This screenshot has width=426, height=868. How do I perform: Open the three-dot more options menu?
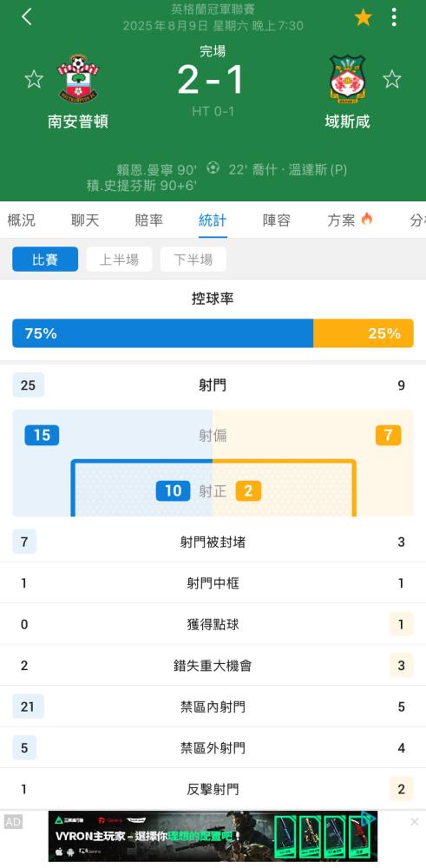click(394, 17)
